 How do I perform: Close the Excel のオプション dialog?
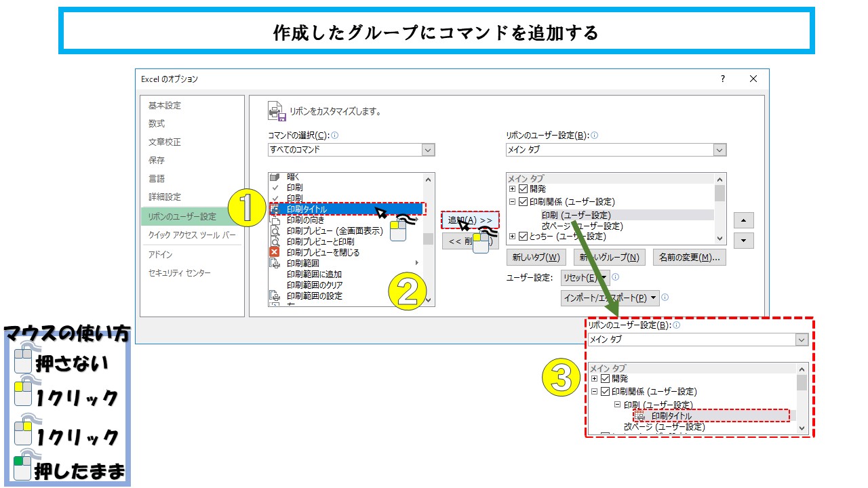753,79
